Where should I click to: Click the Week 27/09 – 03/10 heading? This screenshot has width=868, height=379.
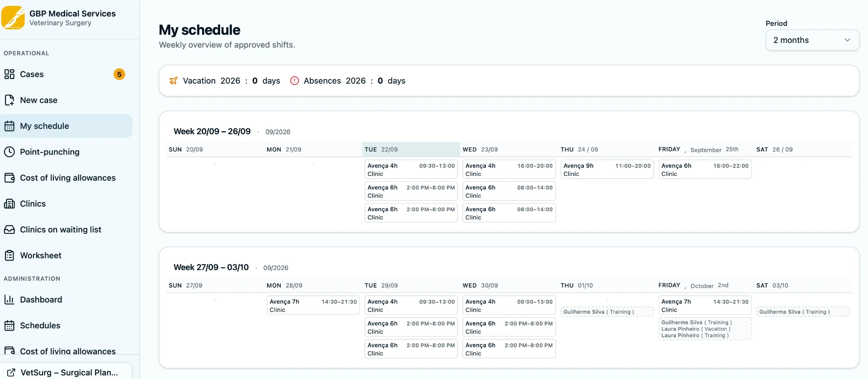coord(211,267)
